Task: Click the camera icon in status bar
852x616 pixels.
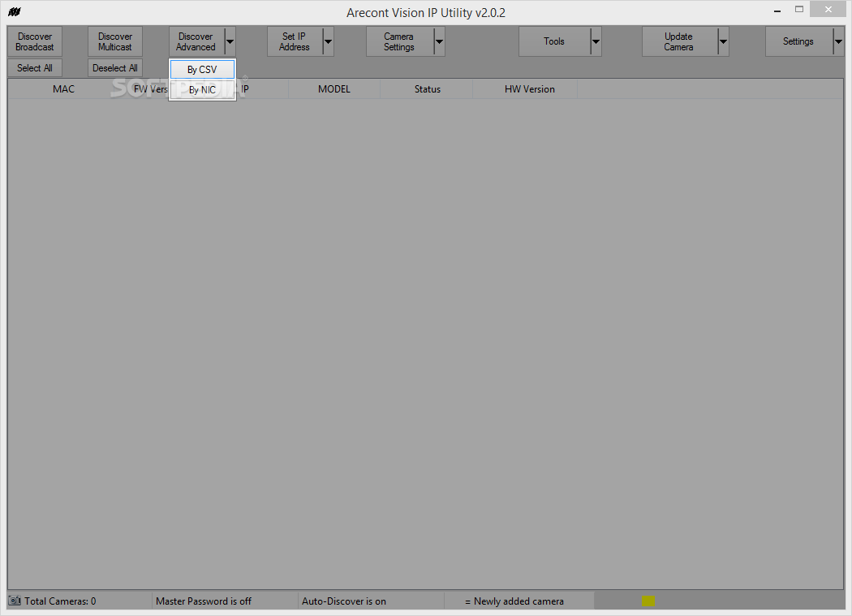Action: 15,601
